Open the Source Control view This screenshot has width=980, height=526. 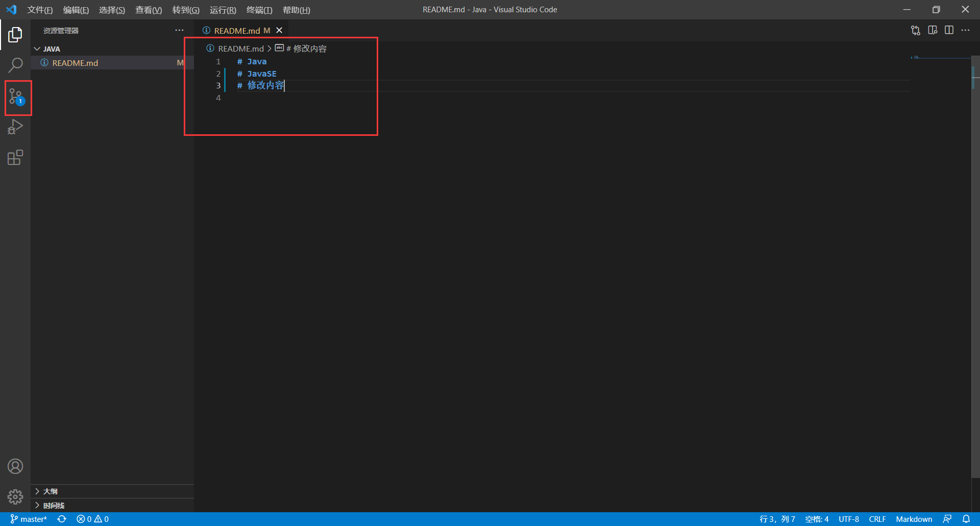pyautogui.click(x=15, y=96)
